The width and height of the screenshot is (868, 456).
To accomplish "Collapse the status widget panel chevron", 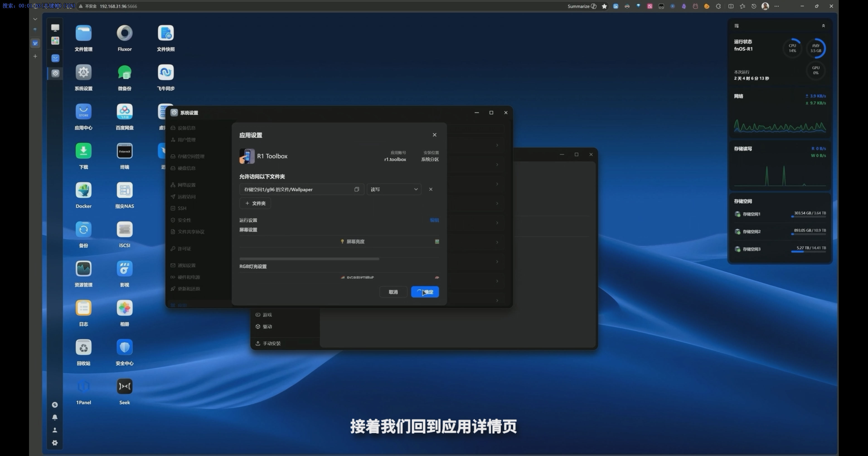I will 823,26.
